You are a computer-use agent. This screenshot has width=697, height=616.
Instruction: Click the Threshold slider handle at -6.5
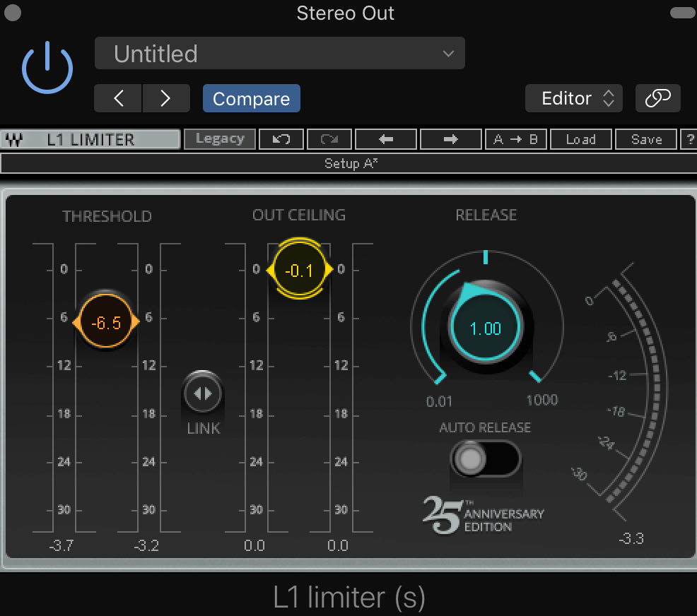(106, 321)
